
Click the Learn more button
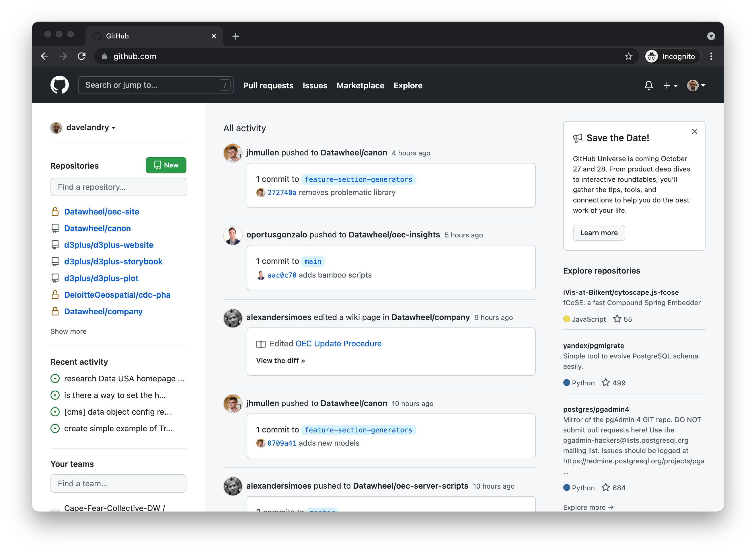(x=599, y=233)
